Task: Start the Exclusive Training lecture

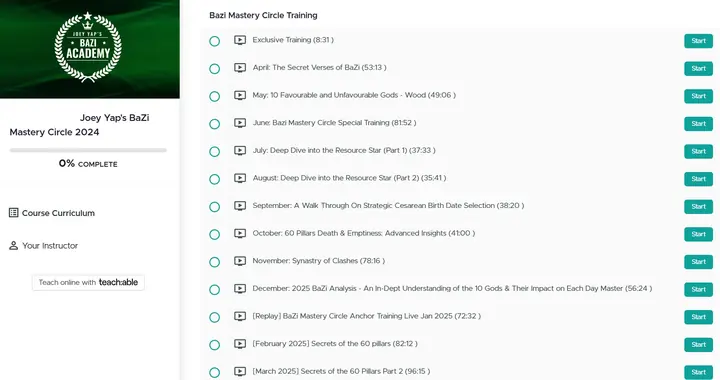Action: click(698, 41)
